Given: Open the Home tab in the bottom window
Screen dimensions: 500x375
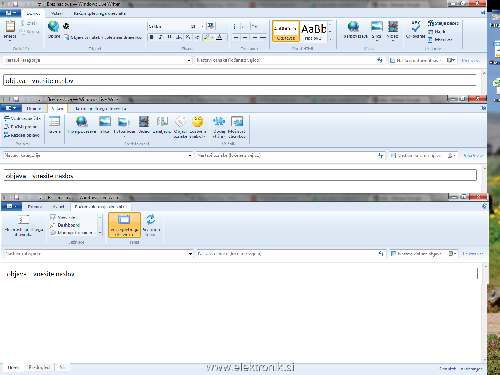Looking at the screenshot, I should click(x=35, y=207).
